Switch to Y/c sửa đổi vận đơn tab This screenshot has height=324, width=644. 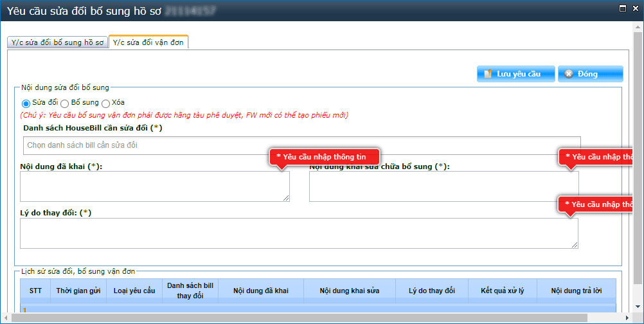pos(148,42)
